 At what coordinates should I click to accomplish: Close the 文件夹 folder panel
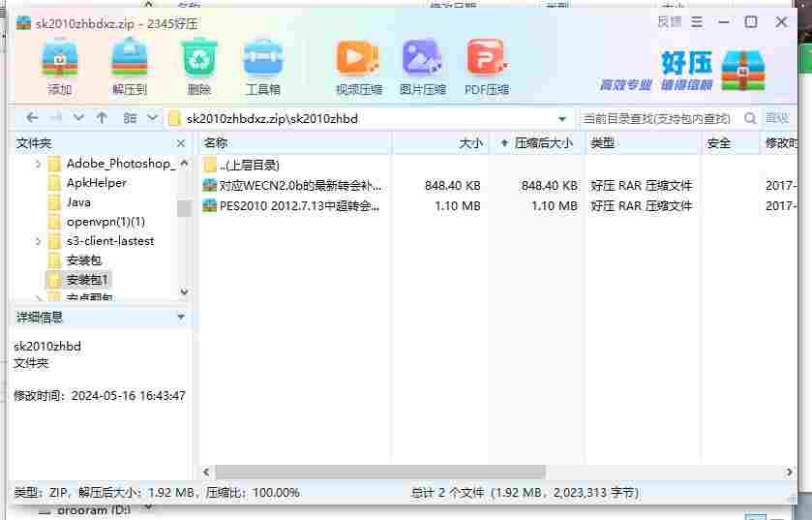(x=181, y=143)
